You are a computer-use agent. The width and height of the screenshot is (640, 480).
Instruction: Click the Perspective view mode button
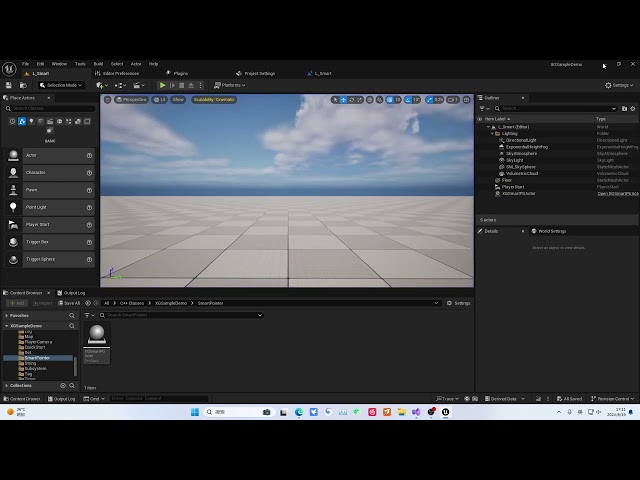[131, 100]
